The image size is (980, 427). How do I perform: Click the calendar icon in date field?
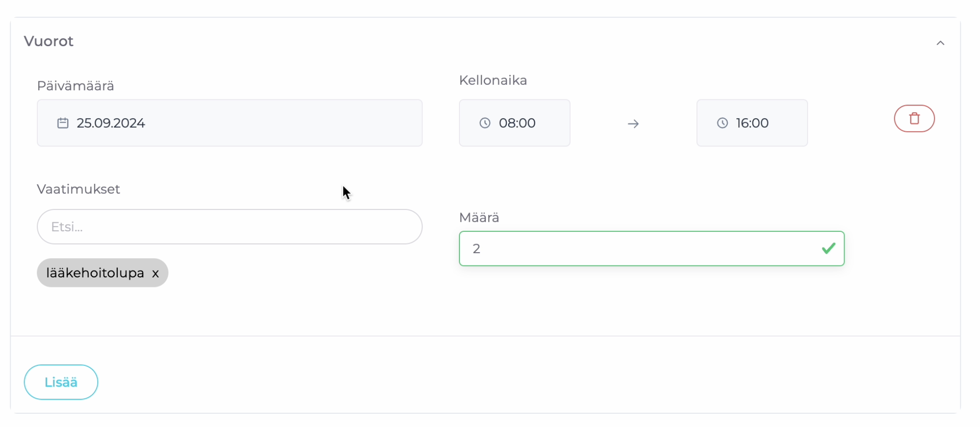(x=63, y=123)
